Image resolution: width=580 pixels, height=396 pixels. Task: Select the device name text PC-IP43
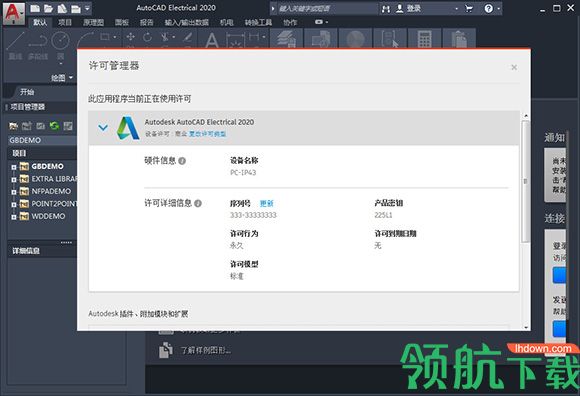243,173
